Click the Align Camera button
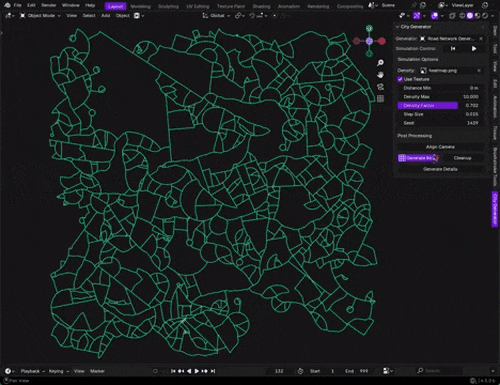This screenshot has width=500, height=385. (440, 147)
